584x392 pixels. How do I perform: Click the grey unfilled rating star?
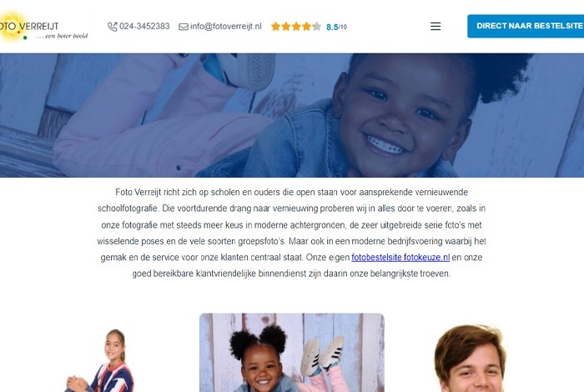pyautogui.click(x=316, y=27)
